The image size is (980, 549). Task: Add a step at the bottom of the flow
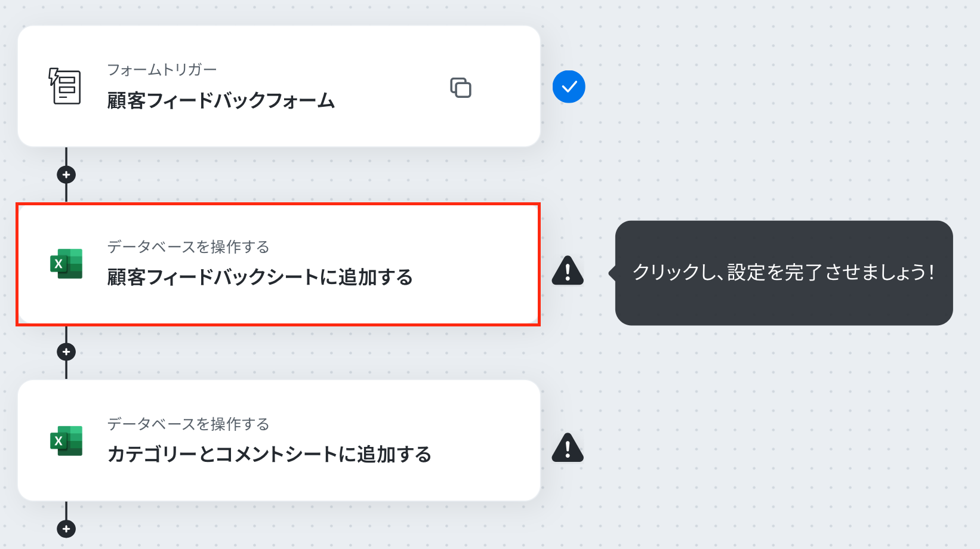coord(66,529)
